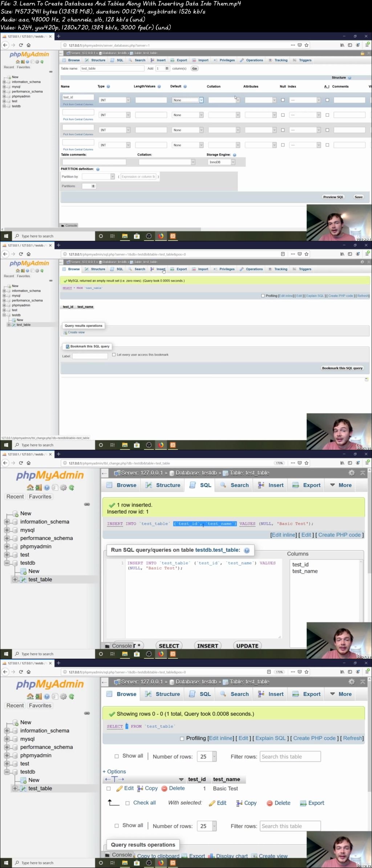Screen dimensions: 372x868
Task: Click XAMPP taskbar icon in the 'empty result set' frame
Action: point(173,445)
